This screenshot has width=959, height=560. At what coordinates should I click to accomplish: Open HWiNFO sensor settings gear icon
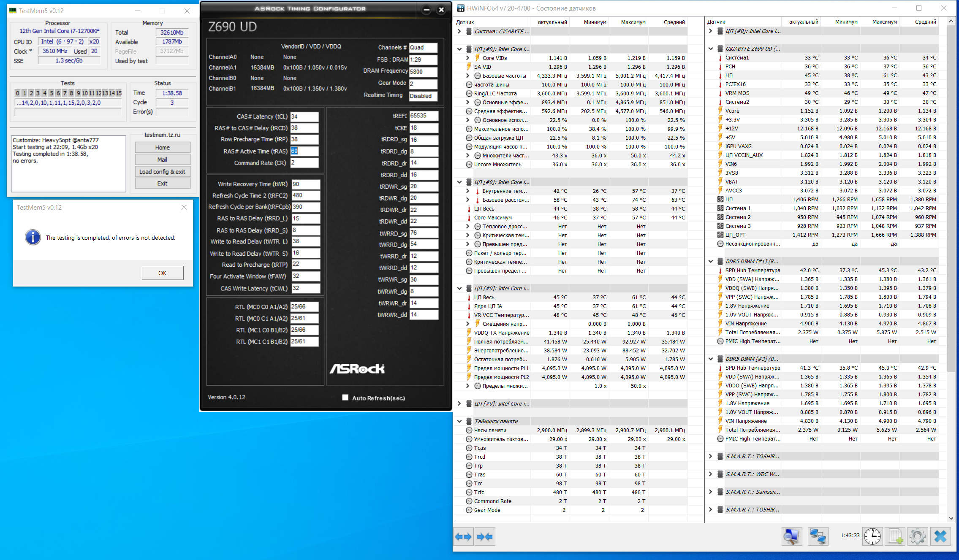coord(917,537)
